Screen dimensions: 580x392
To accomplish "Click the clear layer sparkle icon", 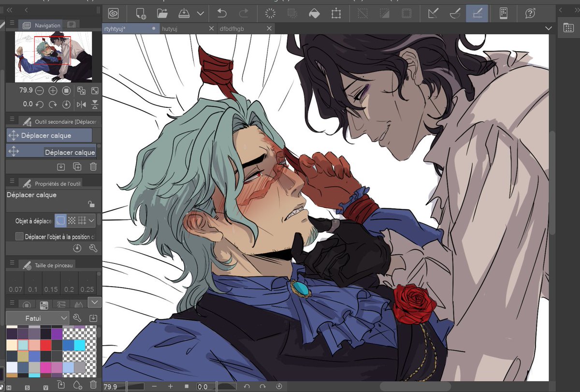I will point(270,13).
